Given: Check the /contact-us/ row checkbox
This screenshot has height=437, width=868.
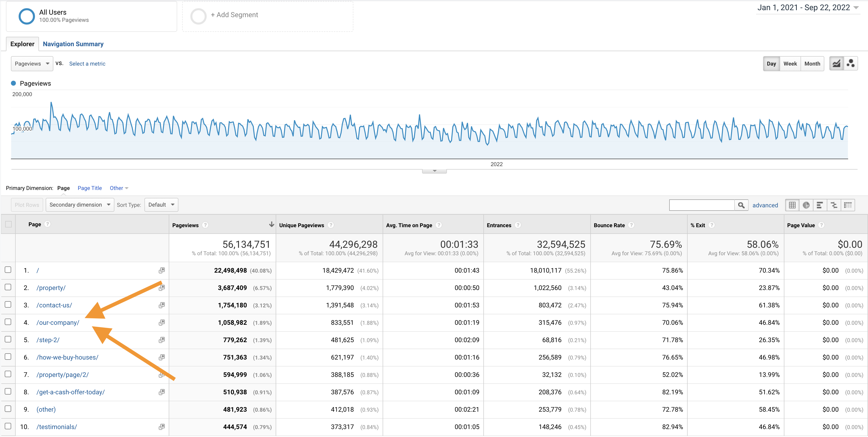Looking at the screenshot, I should [x=8, y=304].
